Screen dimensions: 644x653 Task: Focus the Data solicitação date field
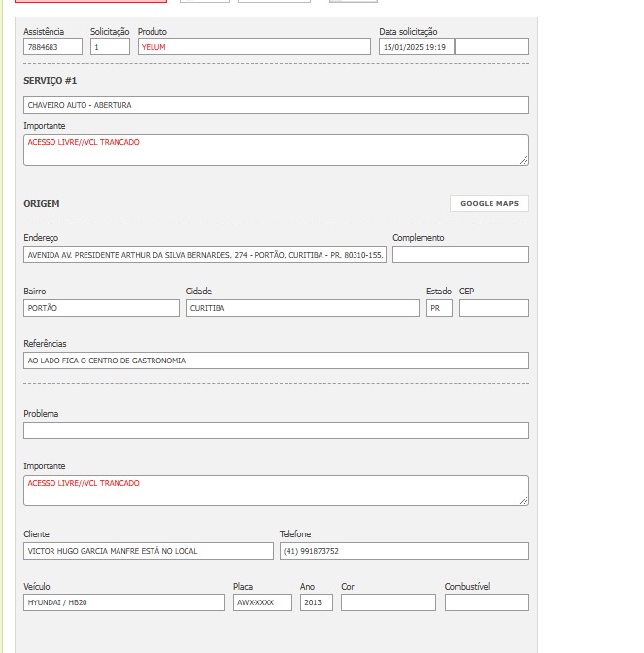(x=416, y=47)
